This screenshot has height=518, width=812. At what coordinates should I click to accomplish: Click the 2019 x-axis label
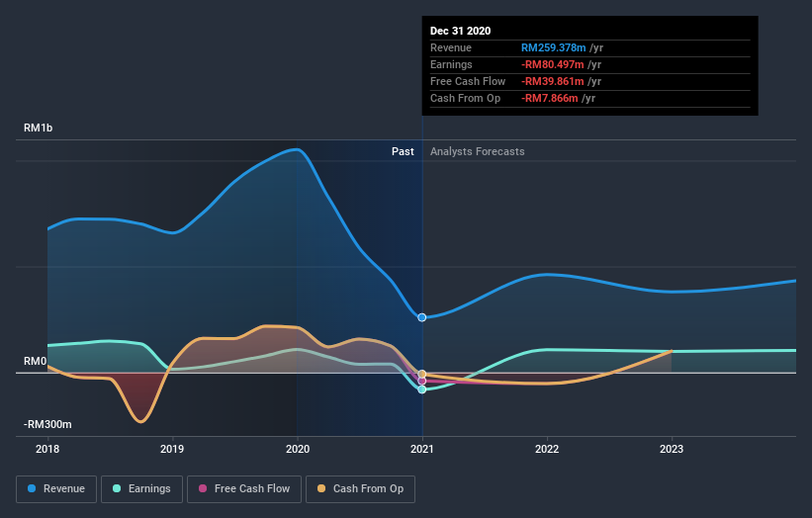(172, 449)
